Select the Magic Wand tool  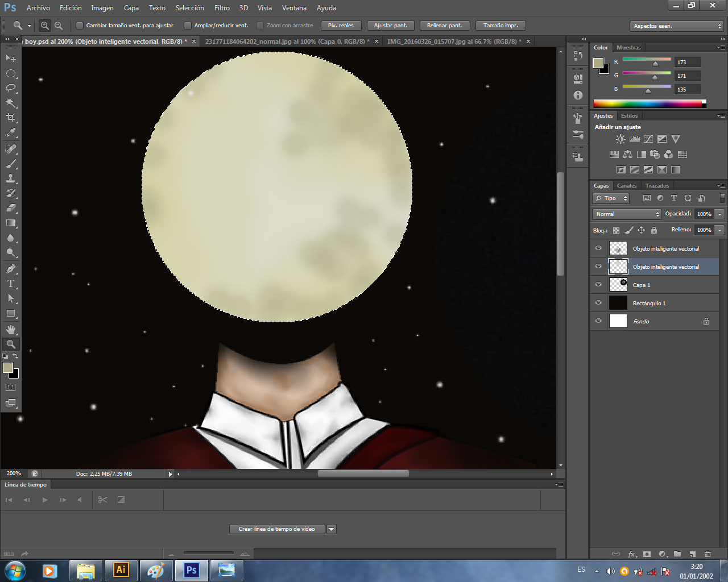tap(11, 103)
